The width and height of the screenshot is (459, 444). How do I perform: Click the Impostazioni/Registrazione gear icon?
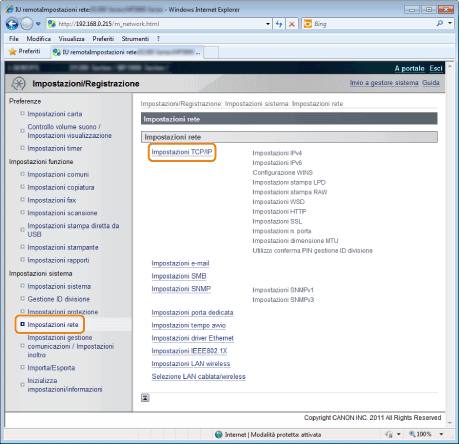[18, 83]
